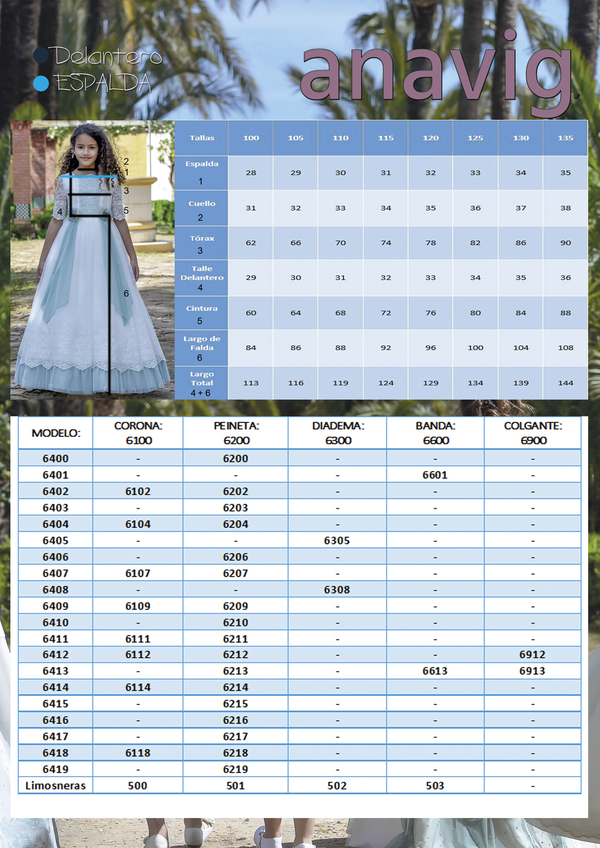Screen dimensions: 600x848
Task: Select the ESPALDA legend label
Action: [x=103, y=83]
